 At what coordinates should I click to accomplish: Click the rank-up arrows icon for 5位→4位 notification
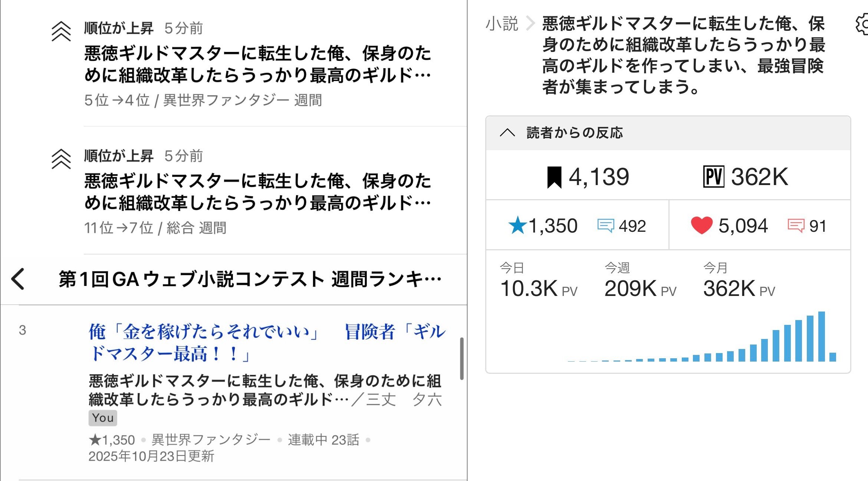coord(61,32)
